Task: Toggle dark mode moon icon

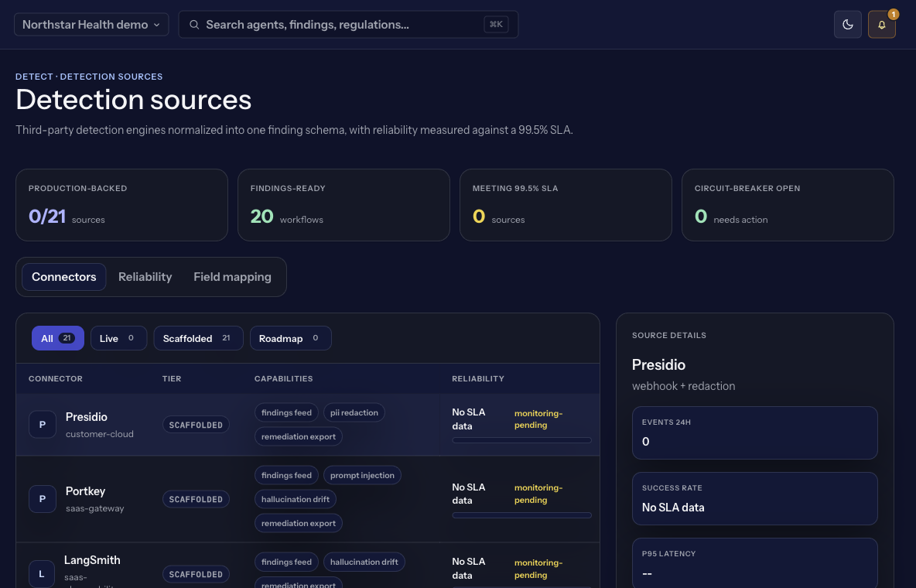Action: point(848,25)
